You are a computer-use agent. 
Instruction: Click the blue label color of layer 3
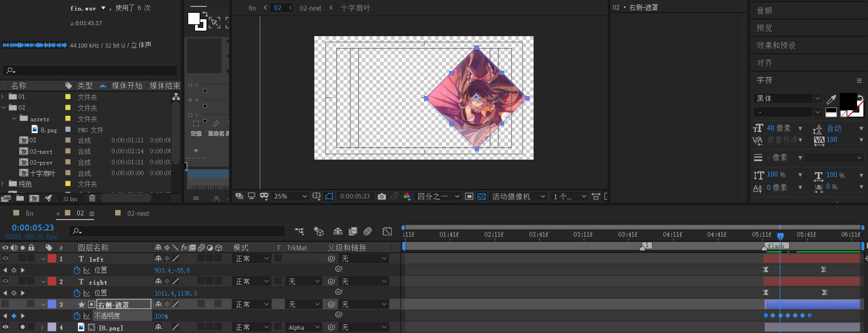coord(52,304)
